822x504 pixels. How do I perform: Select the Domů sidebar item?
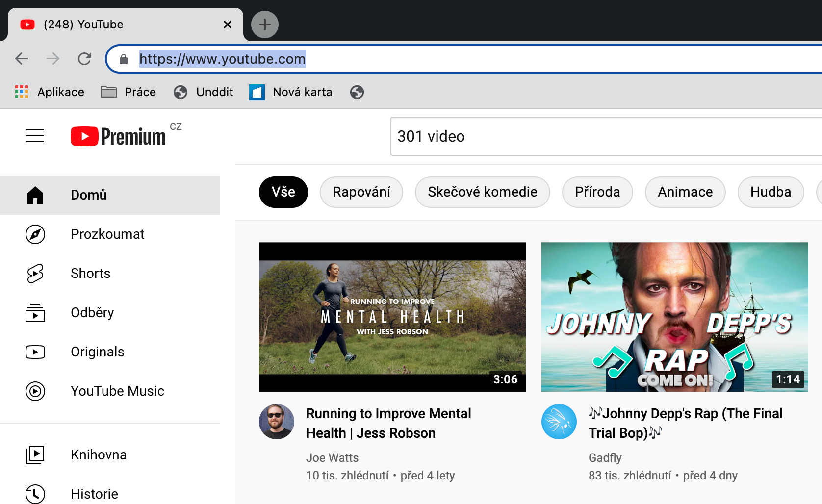[x=88, y=195]
